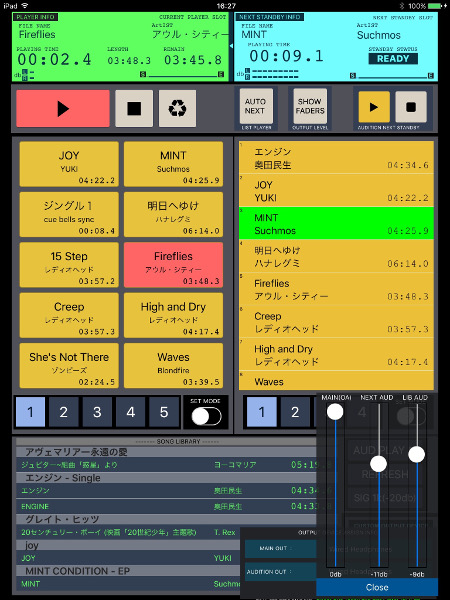Play audition of next standby
450x600 pixels.
coord(374,107)
